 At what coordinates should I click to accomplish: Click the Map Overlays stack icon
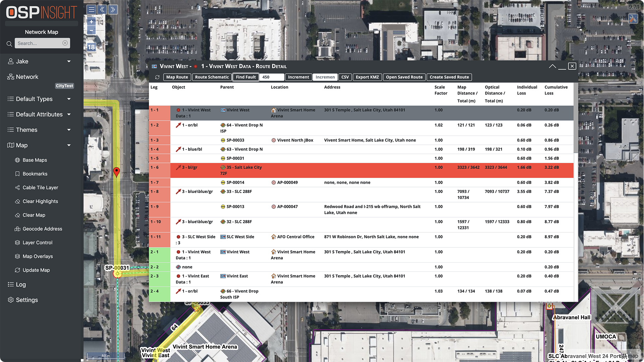tap(17, 256)
